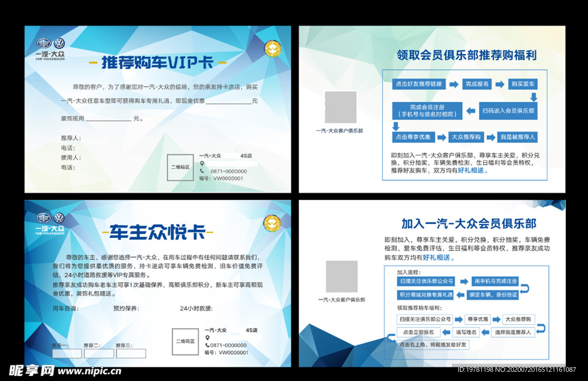Click the 预约保养: label
This screenshot has height=381, width=588.
click(x=126, y=309)
